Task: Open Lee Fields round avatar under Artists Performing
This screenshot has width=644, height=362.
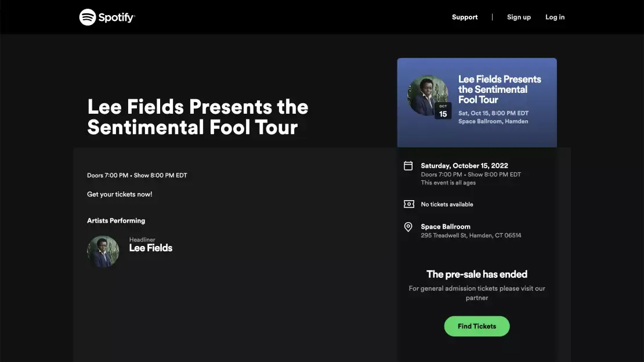Action: [x=103, y=251]
